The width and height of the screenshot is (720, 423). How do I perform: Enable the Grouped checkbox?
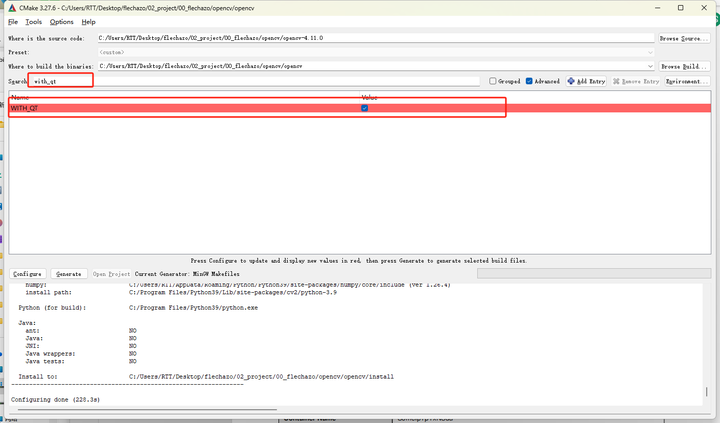point(493,81)
